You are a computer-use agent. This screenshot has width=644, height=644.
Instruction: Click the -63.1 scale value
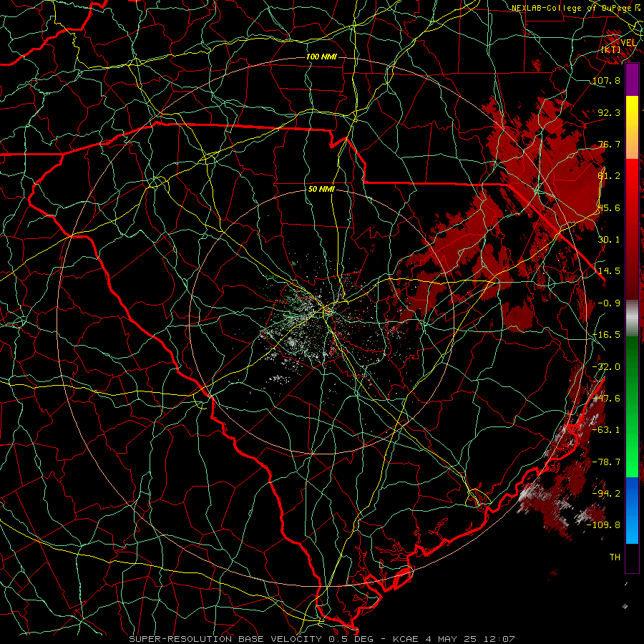(606, 430)
